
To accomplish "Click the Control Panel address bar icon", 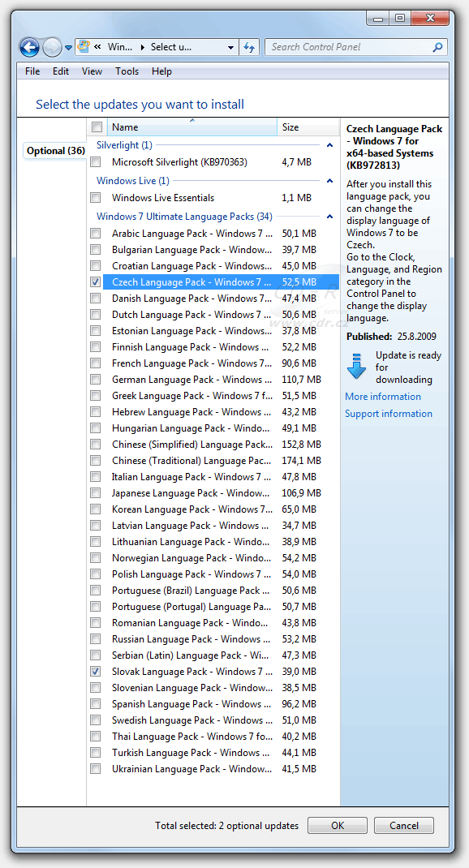I will (x=83, y=47).
